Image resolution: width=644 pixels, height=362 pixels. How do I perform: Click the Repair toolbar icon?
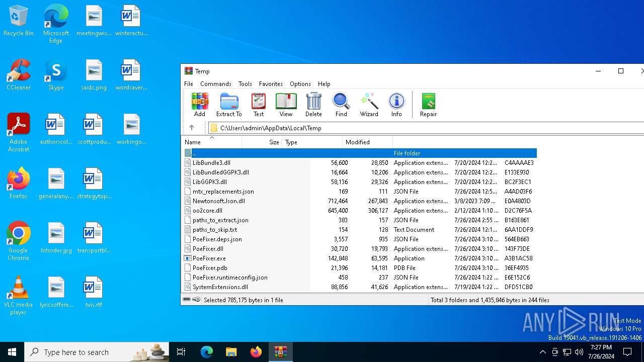pyautogui.click(x=428, y=105)
